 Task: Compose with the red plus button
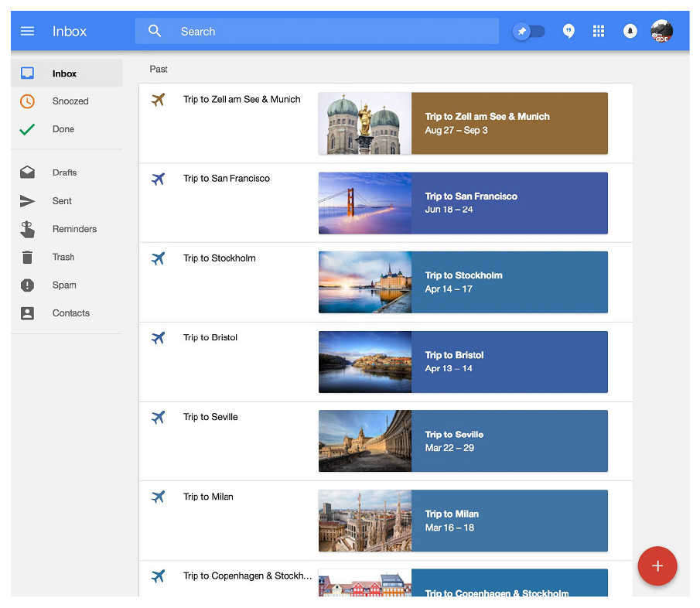tap(657, 566)
